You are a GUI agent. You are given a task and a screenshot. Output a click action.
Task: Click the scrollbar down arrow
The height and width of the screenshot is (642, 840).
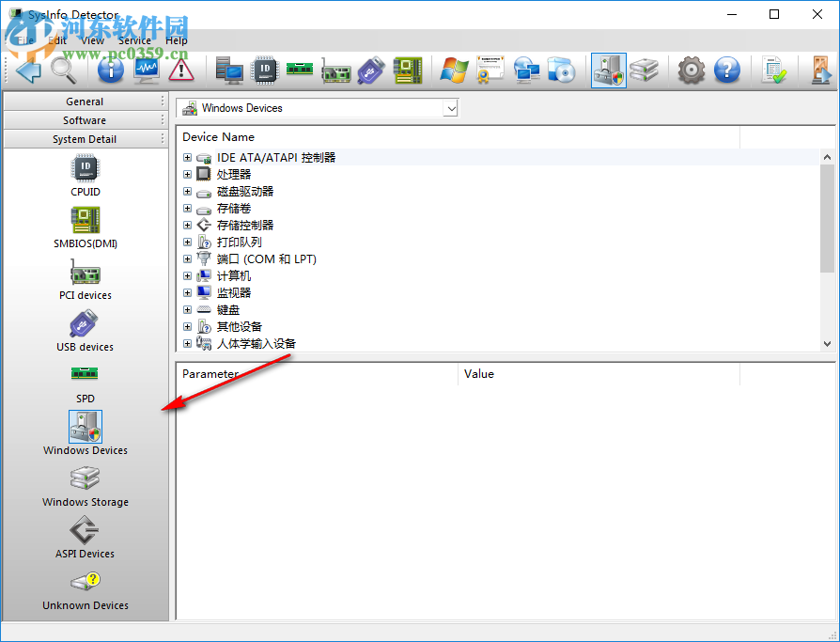coord(828,342)
